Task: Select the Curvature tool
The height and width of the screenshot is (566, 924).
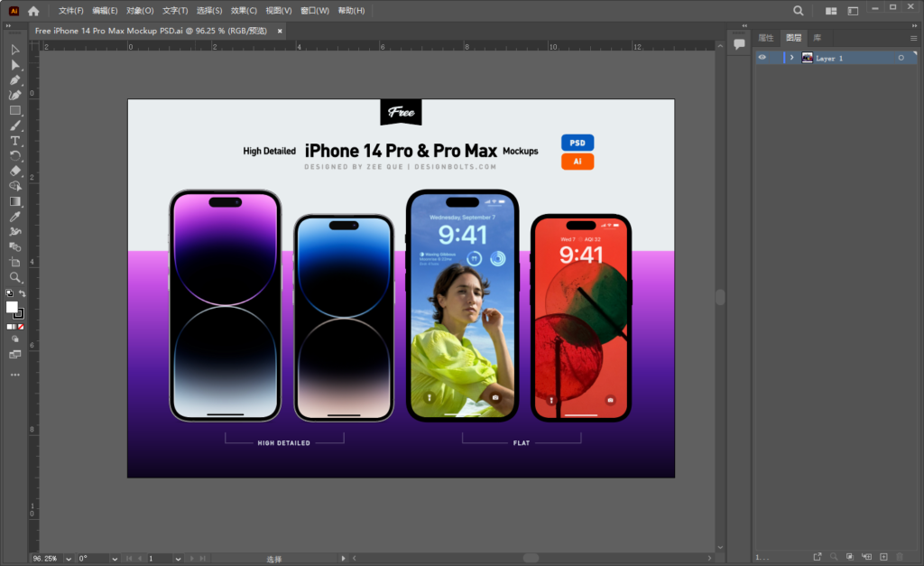Action: coord(15,95)
